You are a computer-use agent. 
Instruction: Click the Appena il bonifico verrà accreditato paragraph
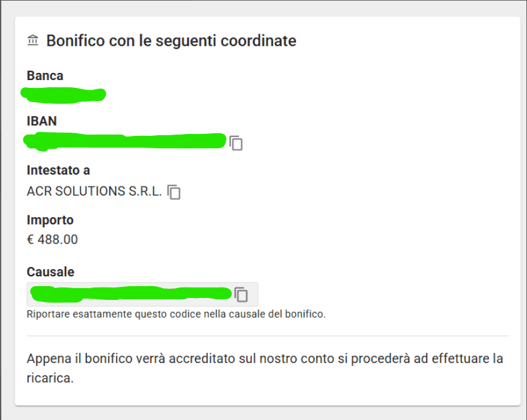coord(265,368)
